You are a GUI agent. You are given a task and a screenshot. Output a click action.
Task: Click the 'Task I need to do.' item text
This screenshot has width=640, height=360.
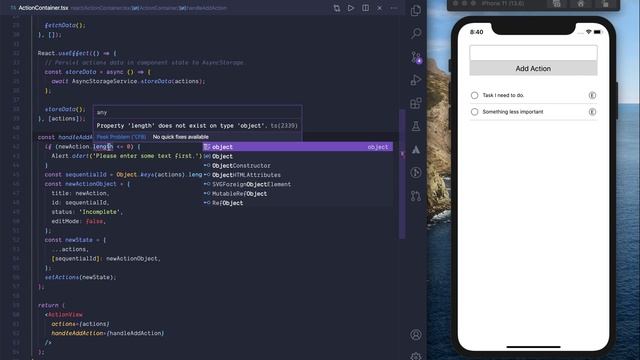point(503,95)
